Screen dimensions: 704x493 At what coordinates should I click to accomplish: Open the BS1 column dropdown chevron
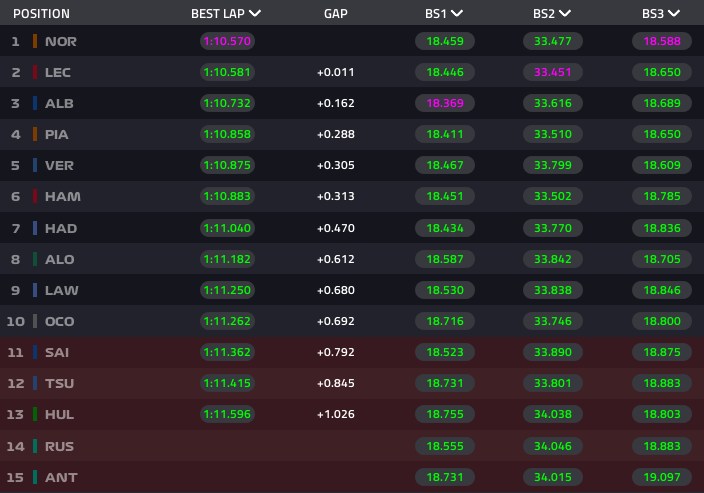tap(457, 13)
